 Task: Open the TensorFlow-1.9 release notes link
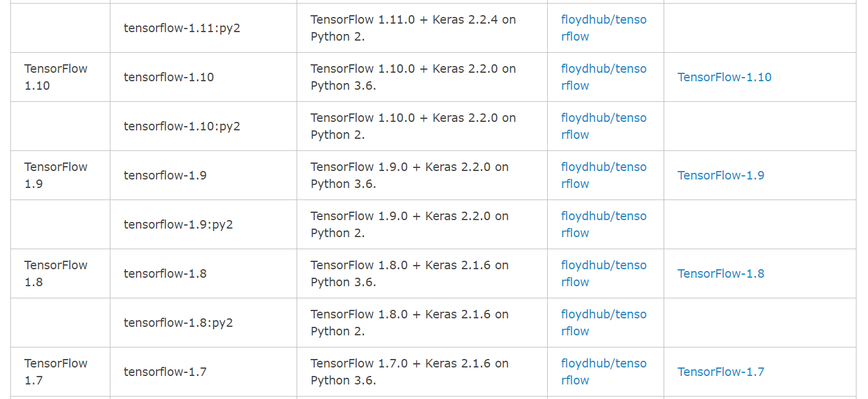(721, 175)
